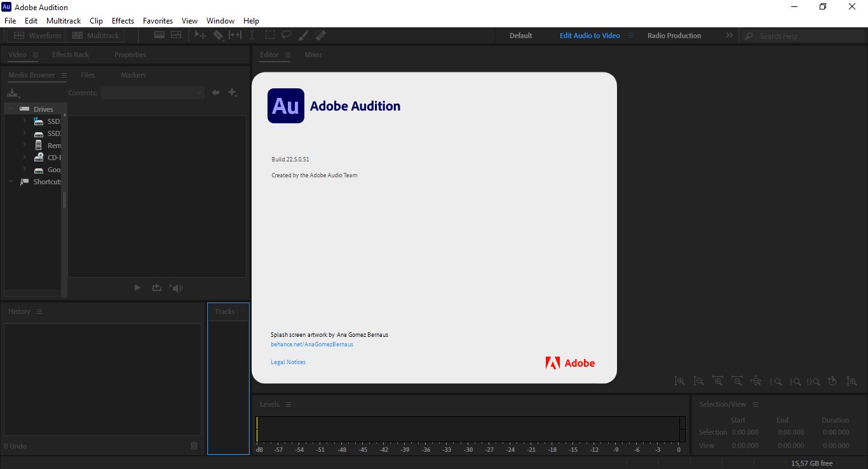Open the Favorites menu
The image size is (868, 469).
[158, 21]
